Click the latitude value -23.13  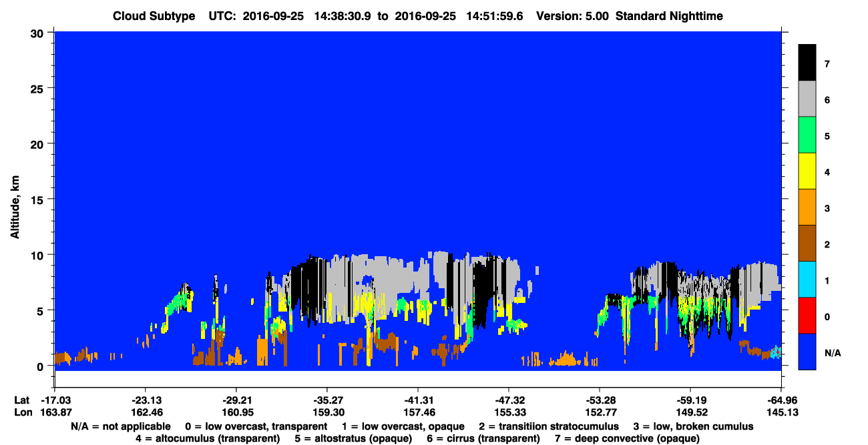pyautogui.click(x=145, y=400)
